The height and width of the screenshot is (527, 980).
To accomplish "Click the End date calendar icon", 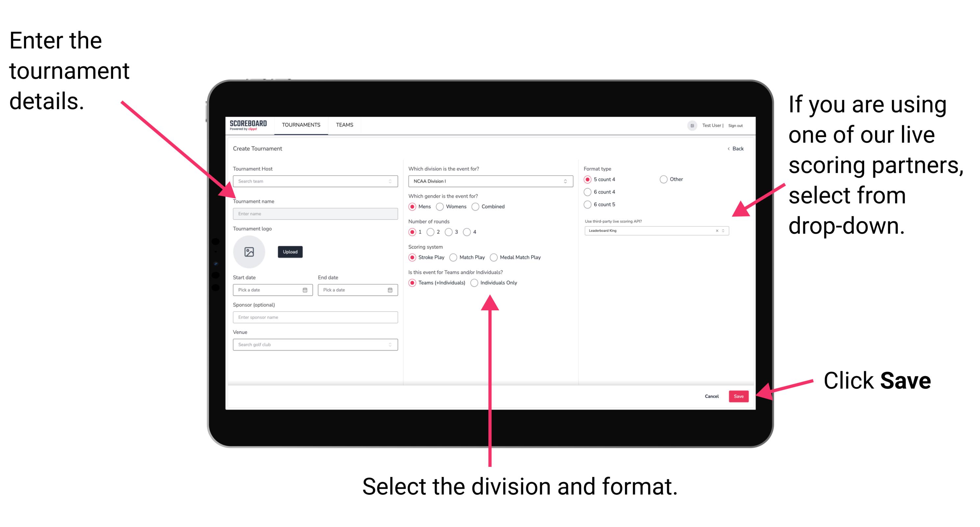I will click(390, 290).
